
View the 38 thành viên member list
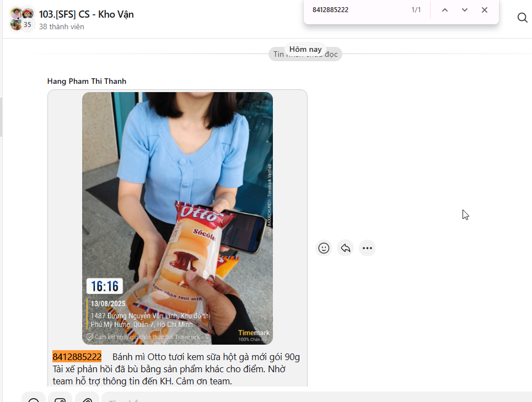click(x=61, y=26)
